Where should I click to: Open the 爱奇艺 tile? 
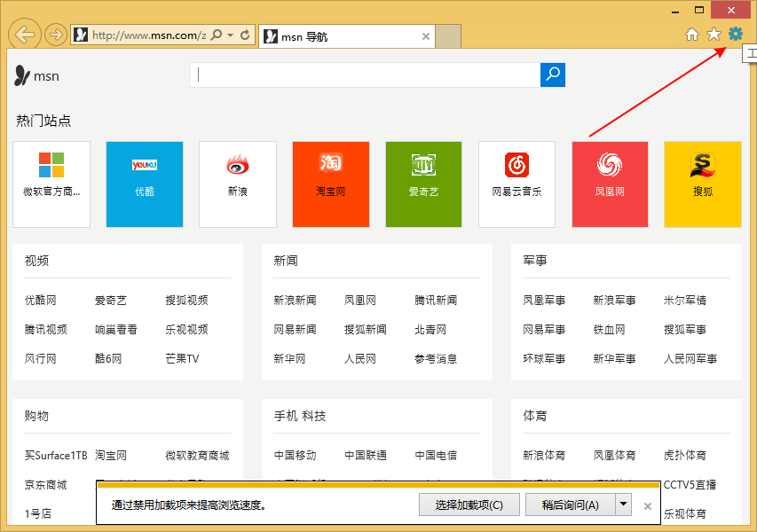(423, 184)
